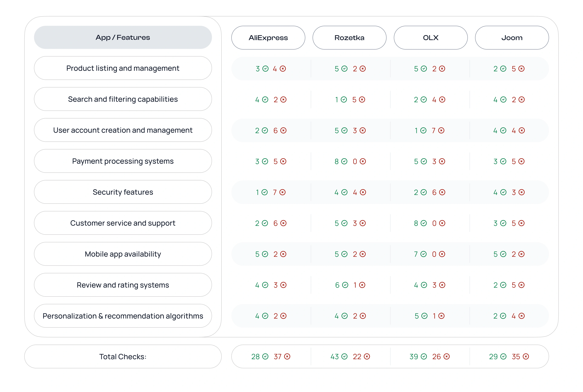The image size is (583, 392).
Task: Open User account creation and management row
Action: 123,130
